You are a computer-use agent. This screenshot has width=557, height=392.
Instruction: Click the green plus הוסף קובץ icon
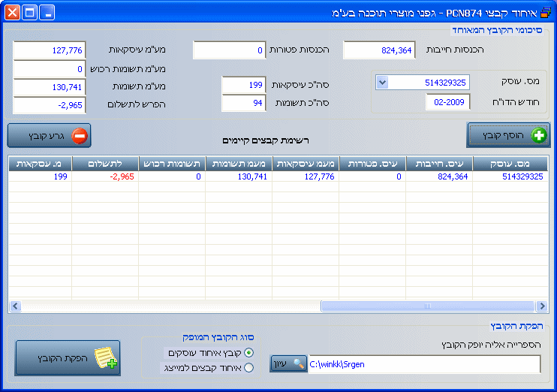(539, 136)
